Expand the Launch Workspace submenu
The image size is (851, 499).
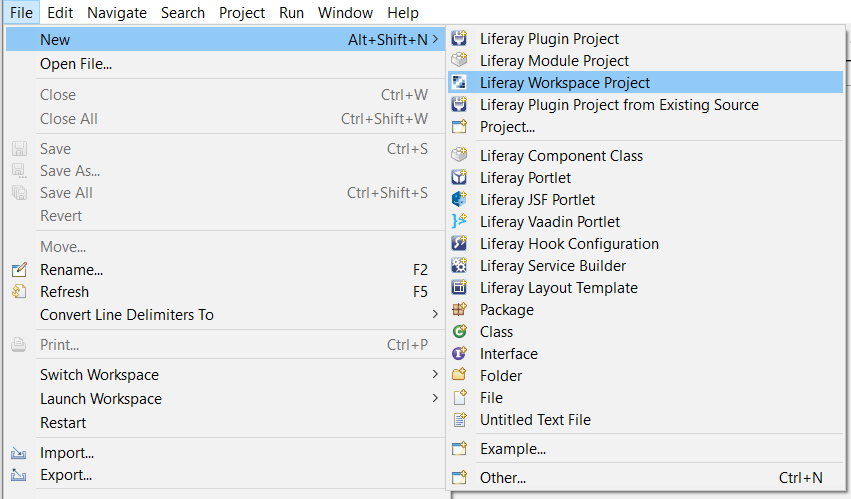point(435,398)
